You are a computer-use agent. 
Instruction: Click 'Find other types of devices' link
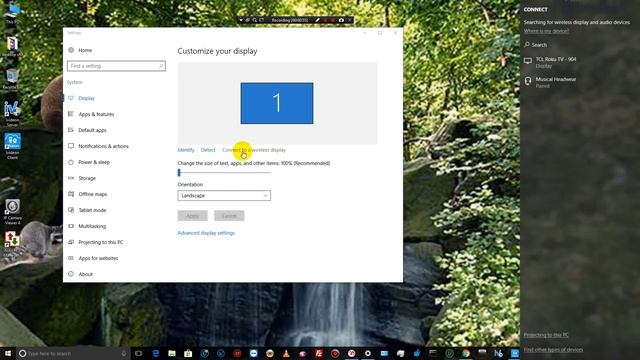click(553, 350)
